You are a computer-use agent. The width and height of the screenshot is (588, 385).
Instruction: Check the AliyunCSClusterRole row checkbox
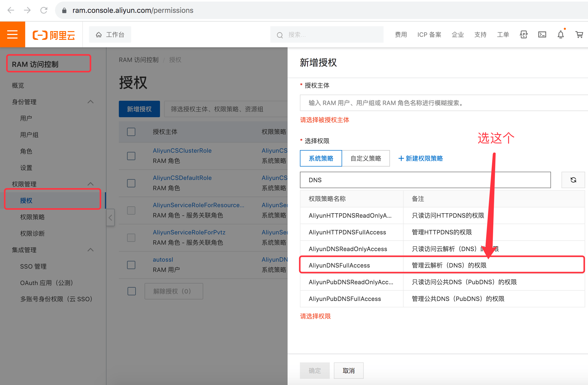(x=131, y=156)
